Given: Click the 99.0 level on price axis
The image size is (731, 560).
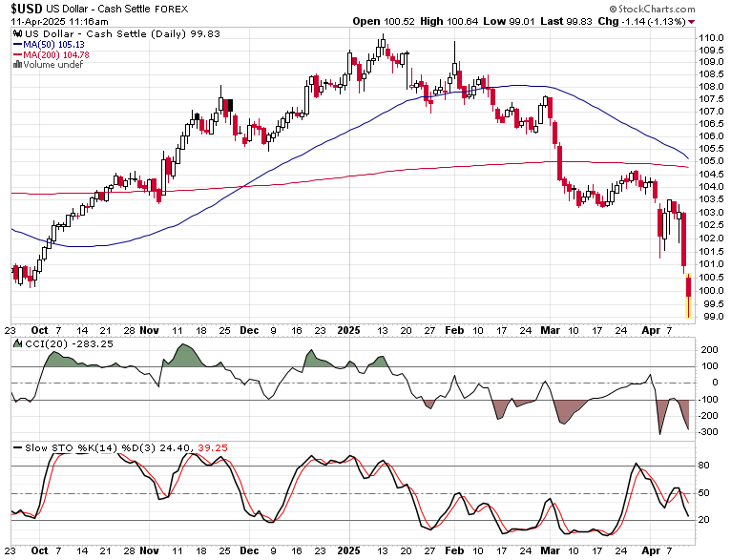Looking at the screenshot, I should (x=708, y=316).
